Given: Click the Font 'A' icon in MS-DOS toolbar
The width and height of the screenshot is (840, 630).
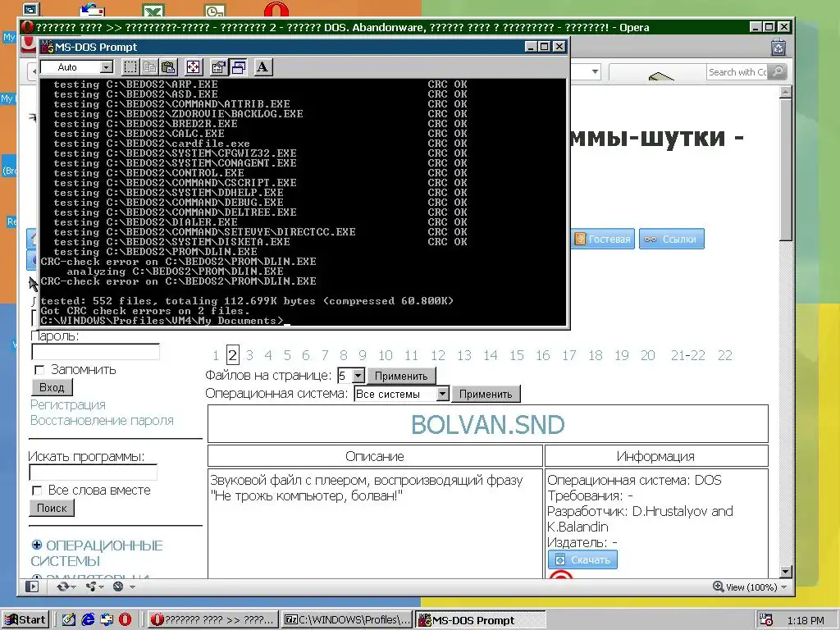Looking at the screenshot, I should click(x=262, y=67).
